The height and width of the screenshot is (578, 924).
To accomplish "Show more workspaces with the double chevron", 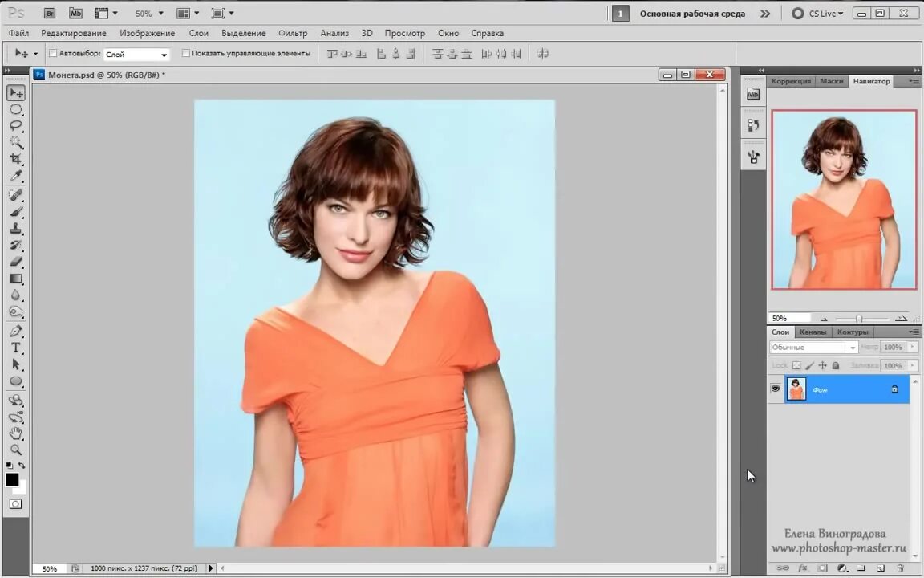I will click(765, 14).
